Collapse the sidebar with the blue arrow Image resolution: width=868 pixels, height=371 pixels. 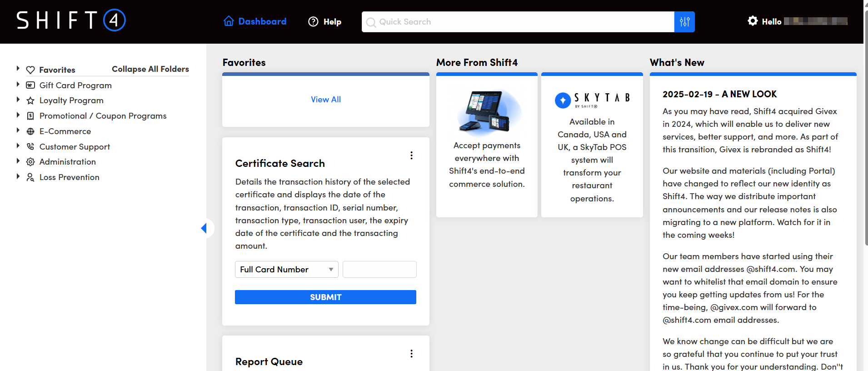coord(204,228)
